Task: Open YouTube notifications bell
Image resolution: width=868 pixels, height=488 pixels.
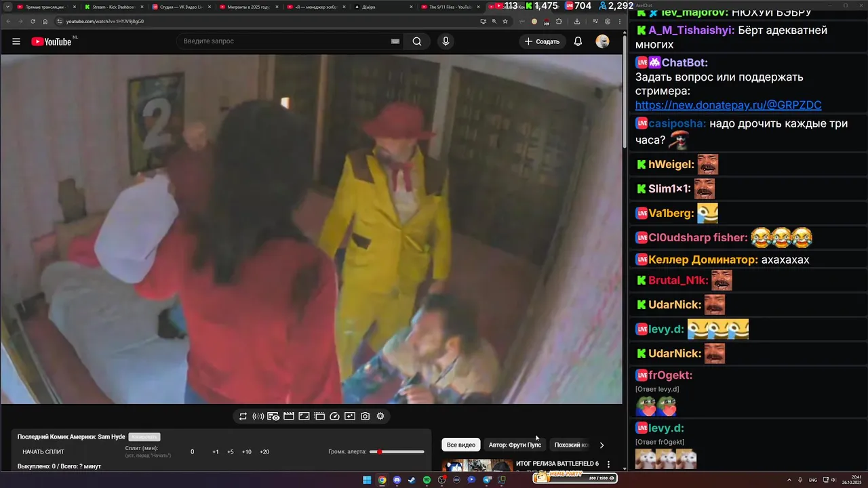Action: coord(578,41)
